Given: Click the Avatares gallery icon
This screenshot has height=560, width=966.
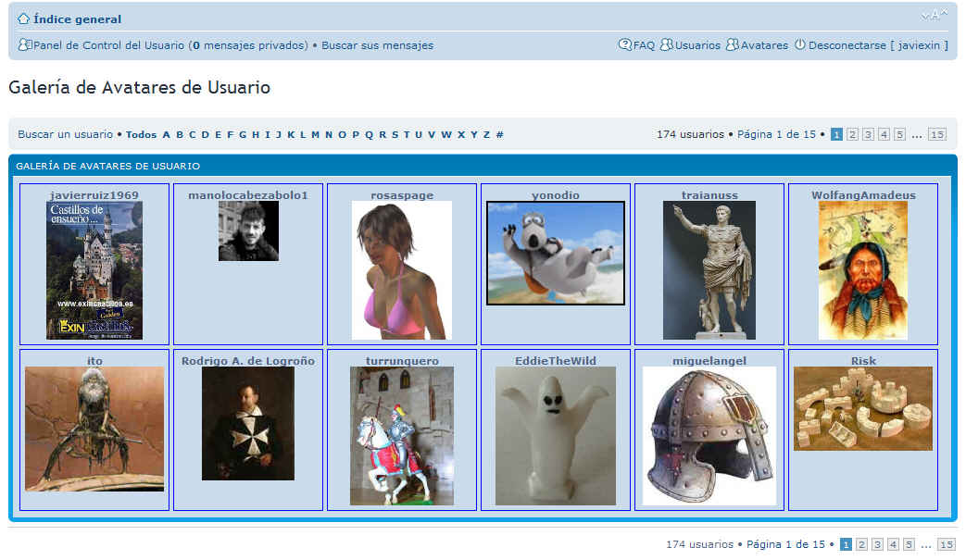Looking at the screenshot, I should coord(733,44).
